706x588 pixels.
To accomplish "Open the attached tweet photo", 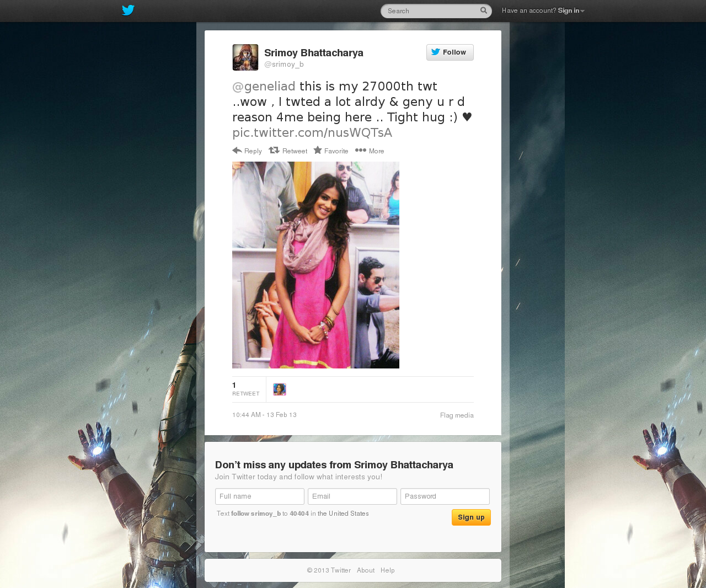I will coord(315,265).
